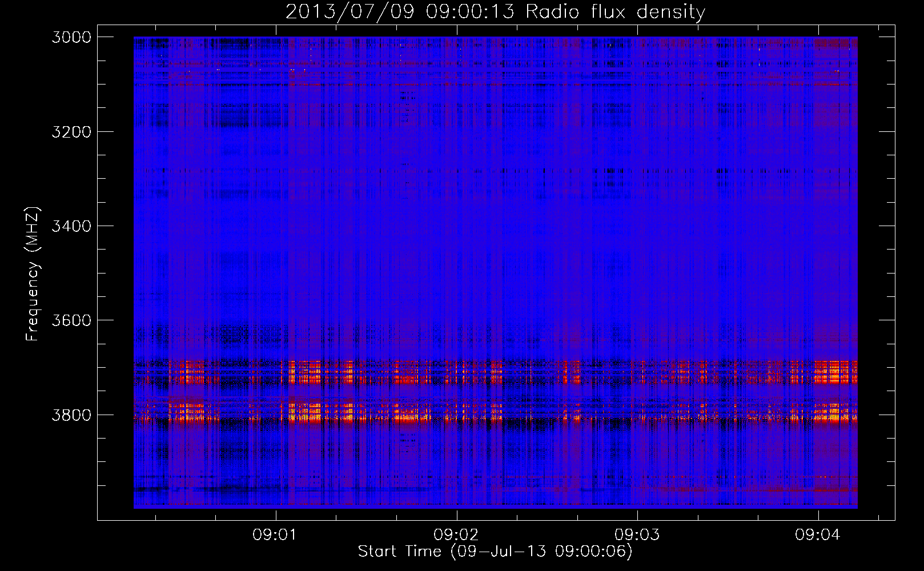This screenshot has width=924, height=571.
Task: Click the 09:03 time tick label
Action: click(x=637, y=535)
